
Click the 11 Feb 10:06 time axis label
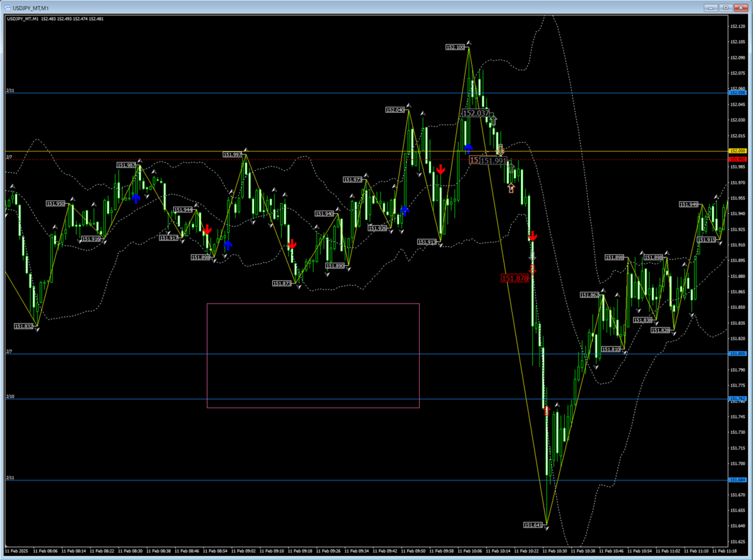(x=471, y=550)
